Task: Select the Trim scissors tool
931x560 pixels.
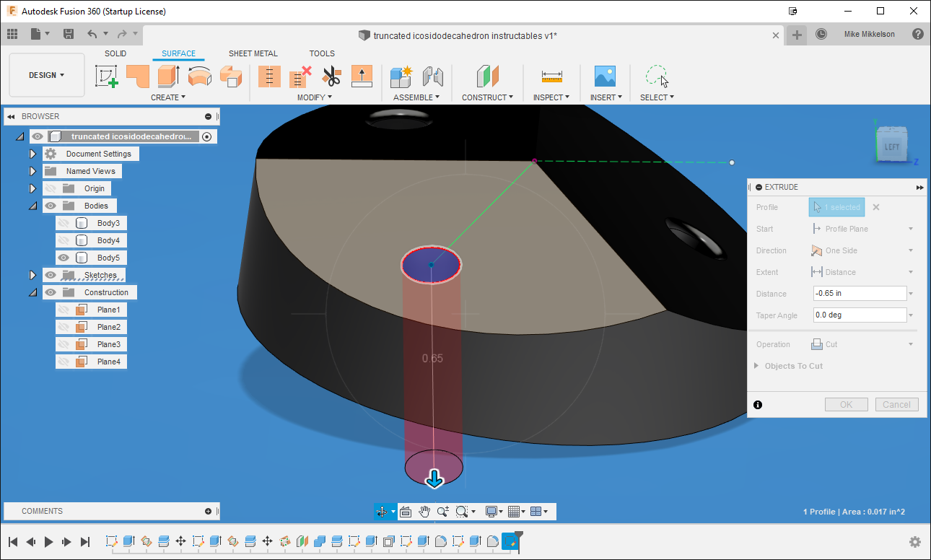Action: [331, 76]
